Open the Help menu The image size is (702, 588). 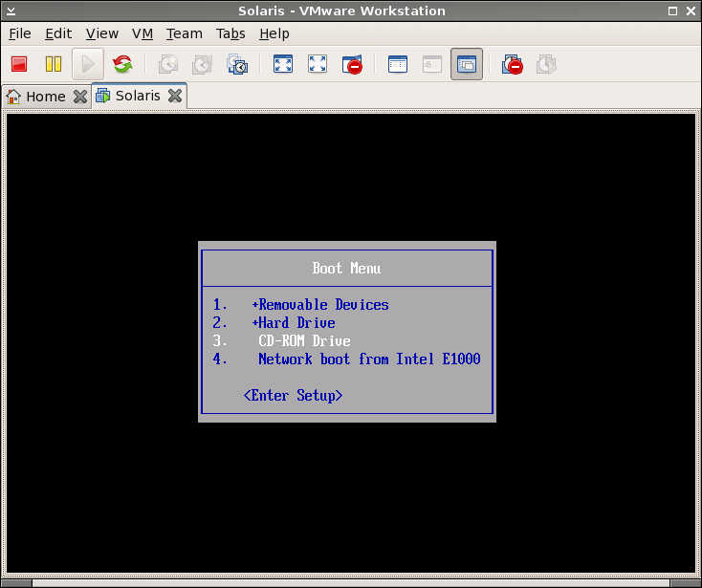pos(274,33)
